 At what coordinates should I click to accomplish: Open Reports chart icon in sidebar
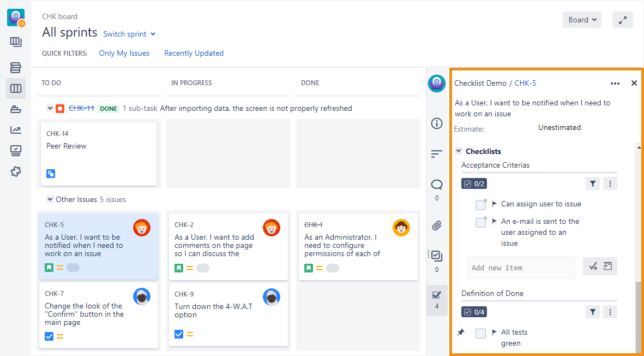point(16,130)
